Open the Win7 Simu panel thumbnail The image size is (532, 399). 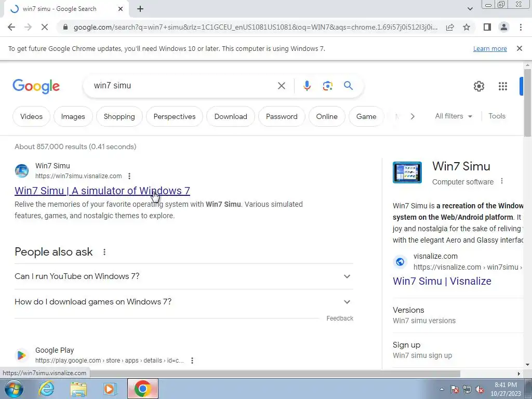407,172
